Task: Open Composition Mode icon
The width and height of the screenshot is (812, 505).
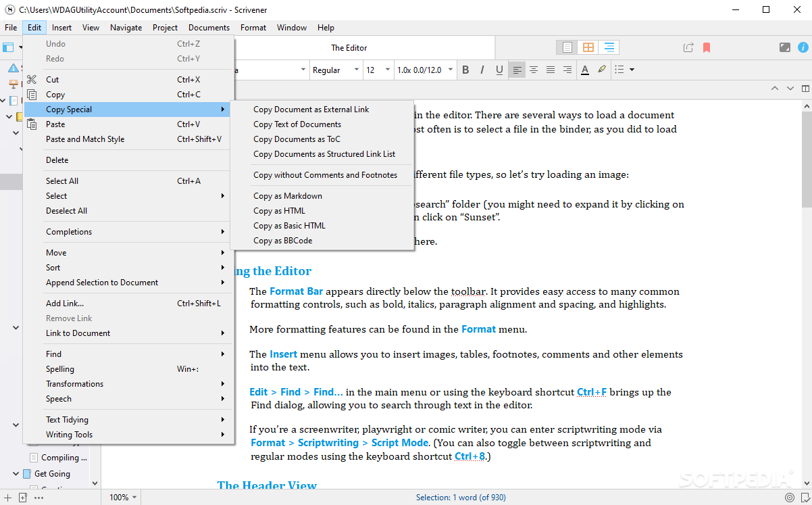Action: 785,47
